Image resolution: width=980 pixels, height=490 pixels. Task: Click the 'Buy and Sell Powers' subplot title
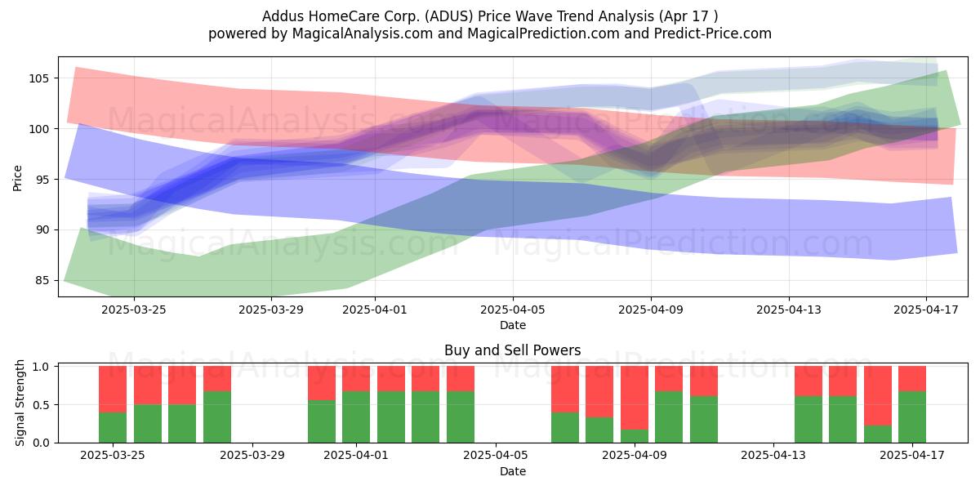pos(513,350)
